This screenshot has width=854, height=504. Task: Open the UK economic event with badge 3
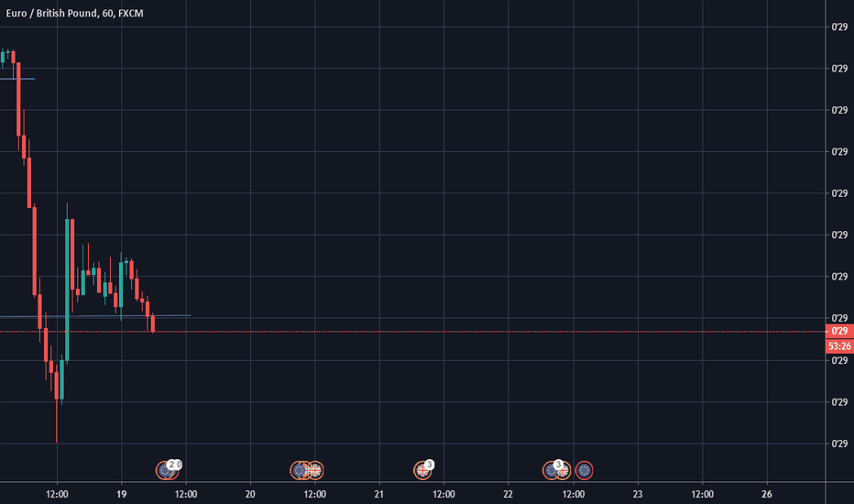pyautogui.click(x=422, y=470)
